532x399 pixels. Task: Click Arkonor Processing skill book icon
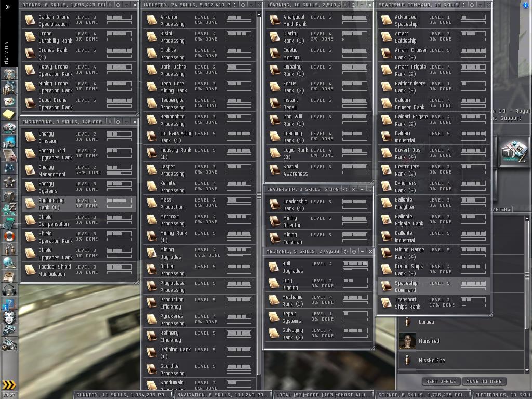[x=151, y=20]
